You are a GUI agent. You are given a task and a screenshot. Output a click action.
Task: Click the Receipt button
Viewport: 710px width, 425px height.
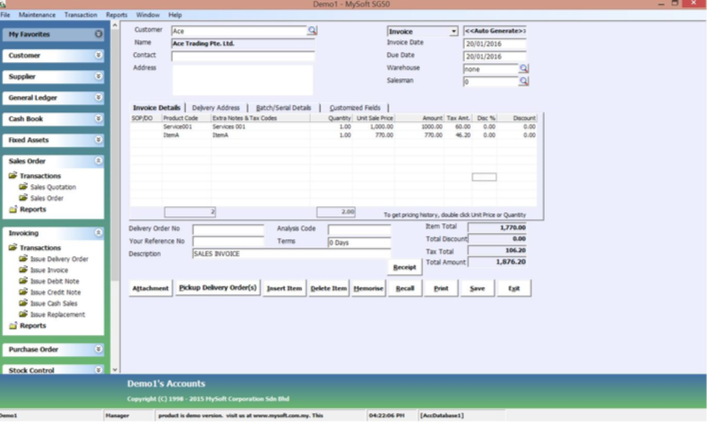(404, 267)
